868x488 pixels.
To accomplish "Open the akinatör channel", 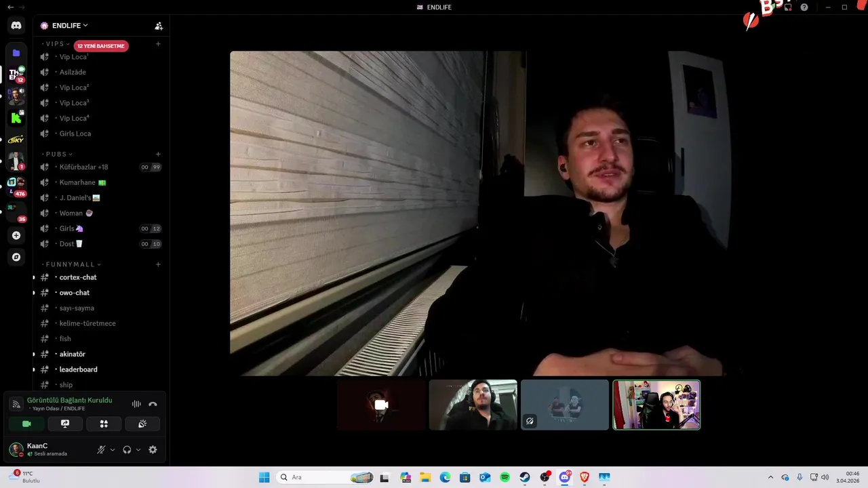I will click(100, 354).
